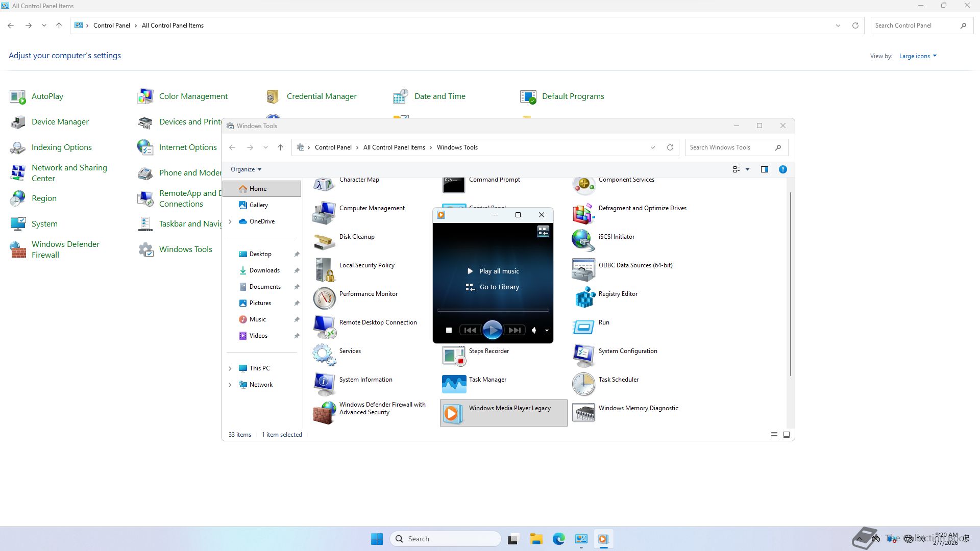Mute the media player volume

click(534, 330)
